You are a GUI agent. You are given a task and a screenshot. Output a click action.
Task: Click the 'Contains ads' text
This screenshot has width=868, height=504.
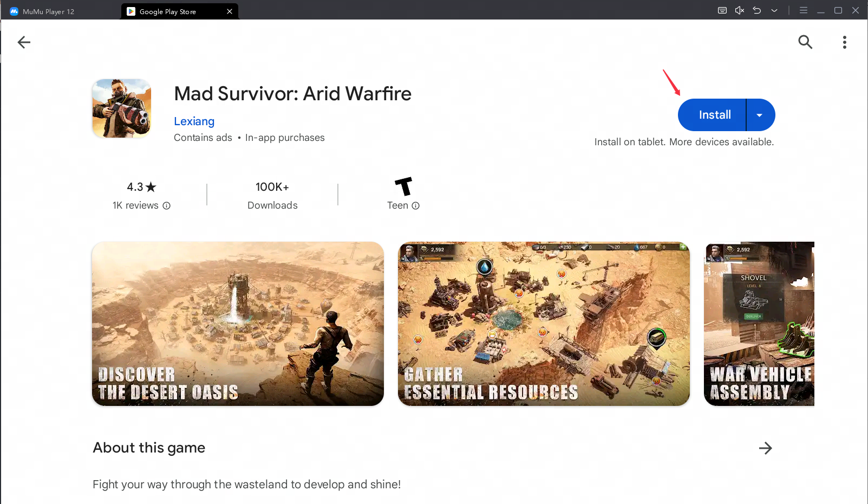(203, 138)
